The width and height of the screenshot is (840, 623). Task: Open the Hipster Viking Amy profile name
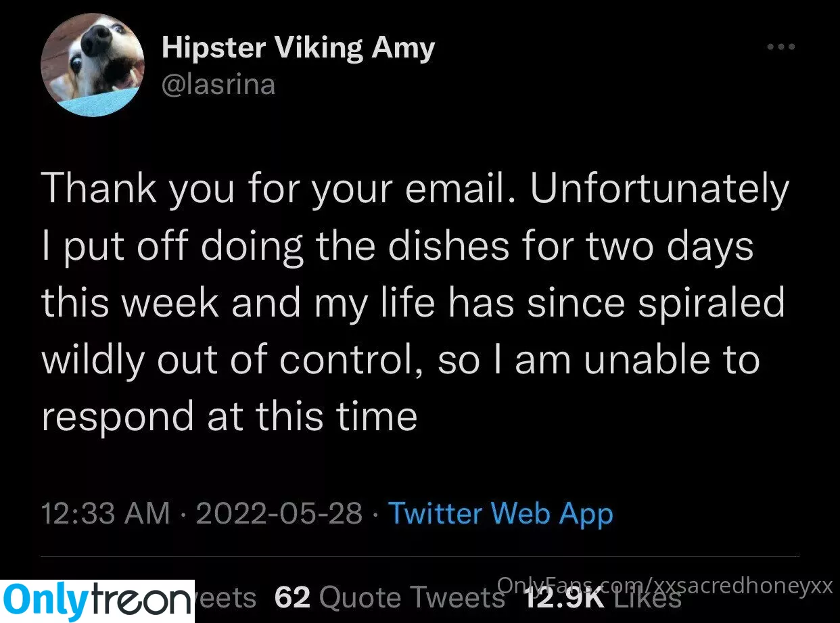(x=298, y=48)
